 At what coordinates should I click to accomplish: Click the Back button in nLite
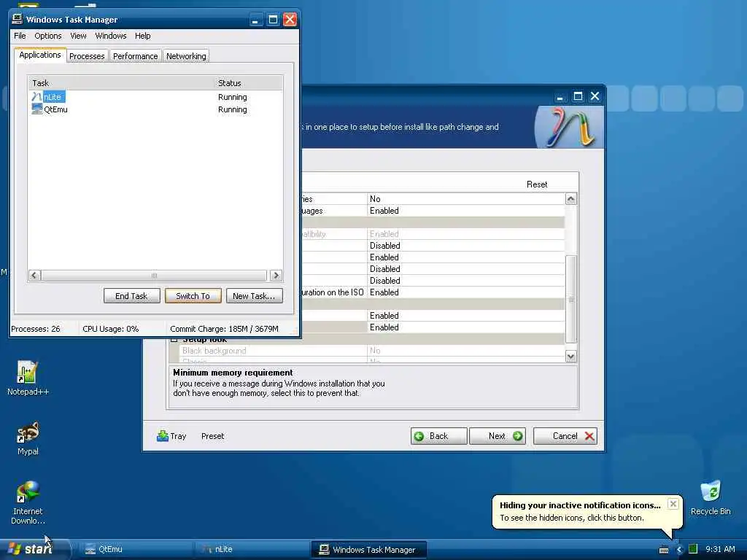pyautogui.click(x=438, y=436)
